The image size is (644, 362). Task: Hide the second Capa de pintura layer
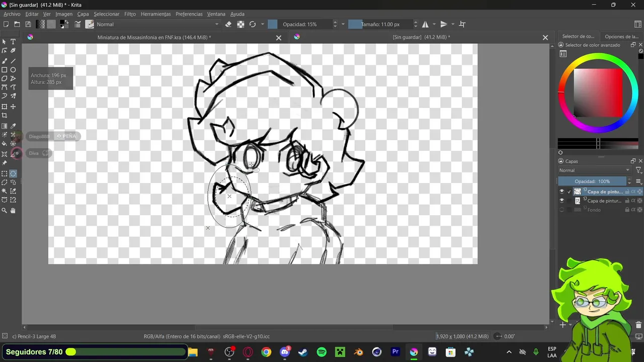[x=562, y=201]
